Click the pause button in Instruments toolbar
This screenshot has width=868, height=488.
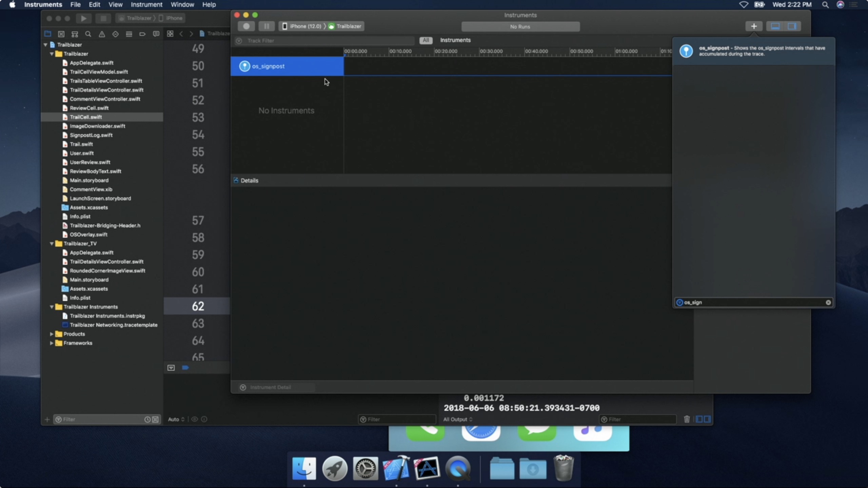click(267, 26)
